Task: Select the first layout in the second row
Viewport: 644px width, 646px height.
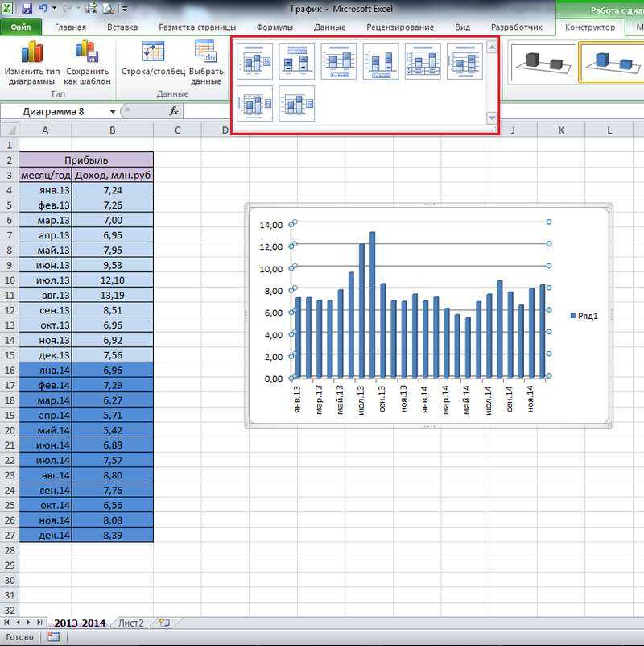Action: click(x=255, y=104)
